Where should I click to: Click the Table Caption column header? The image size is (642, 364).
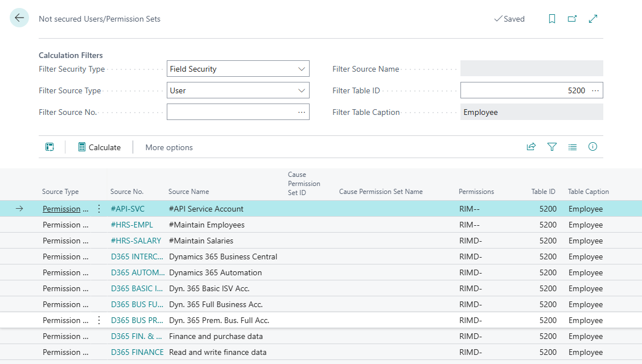pyautogui.click(x=588, y=192)
